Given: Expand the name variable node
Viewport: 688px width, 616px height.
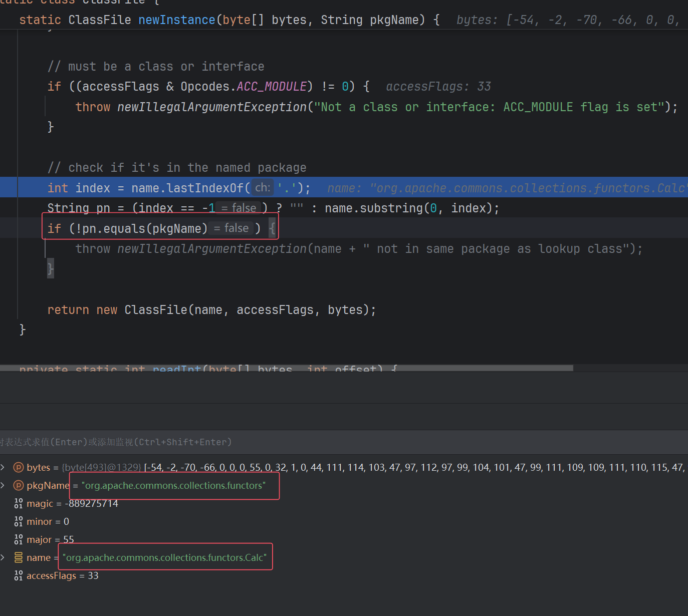Looking at the screenshot, I should point(3,557).
